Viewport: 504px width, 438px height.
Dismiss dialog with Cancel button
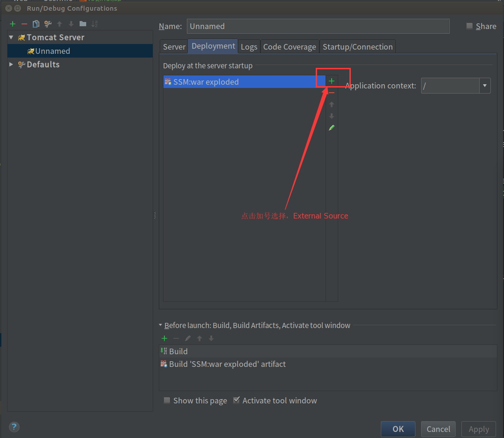coord(438,429)
